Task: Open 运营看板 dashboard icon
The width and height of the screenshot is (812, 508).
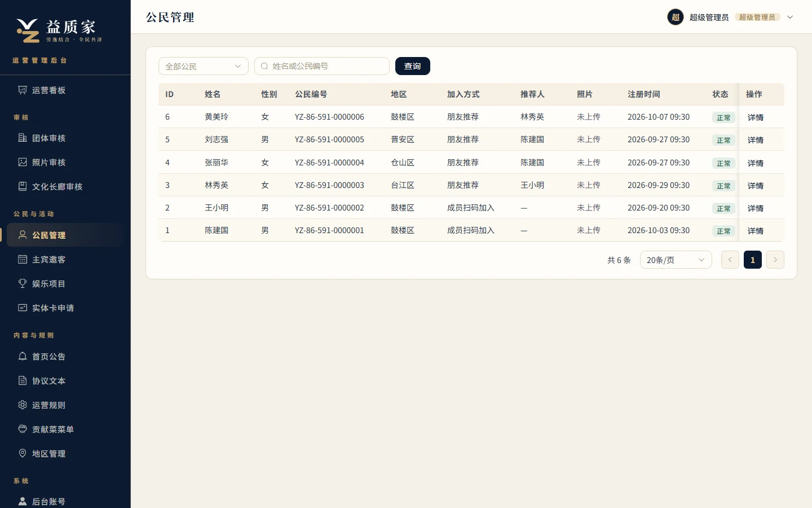Action: click(x=23, y=90)
